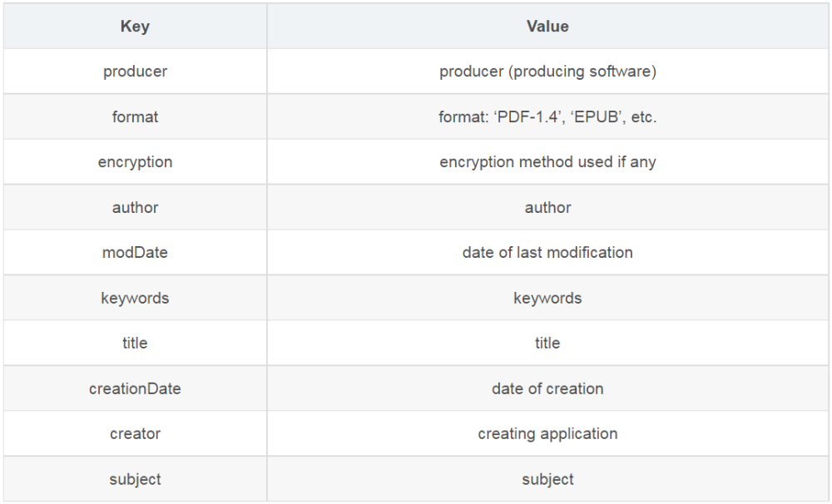Select the 'author' key cell
This screenshot has width=832, height=504.
135,207
